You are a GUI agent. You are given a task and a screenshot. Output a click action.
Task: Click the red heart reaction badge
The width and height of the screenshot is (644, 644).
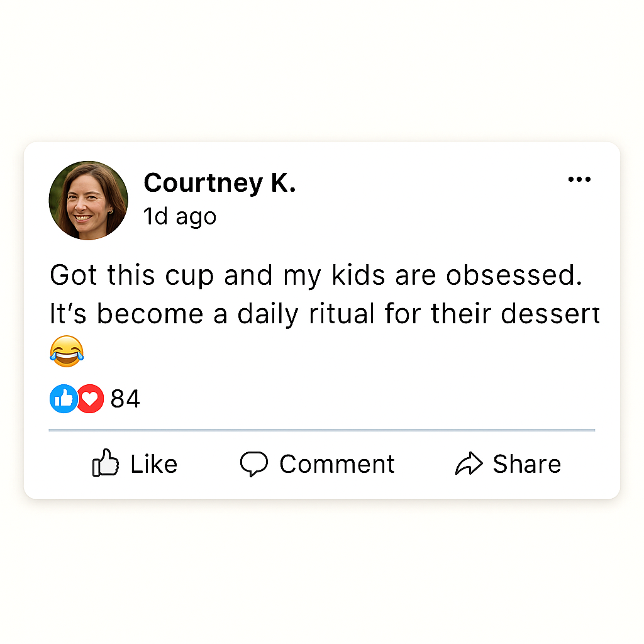coord(91,399)
